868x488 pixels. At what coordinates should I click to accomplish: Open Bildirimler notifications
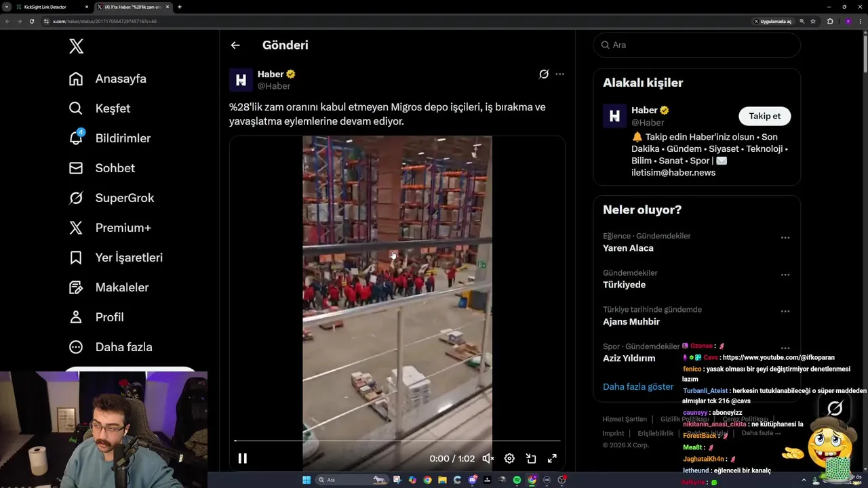[109, 138]
